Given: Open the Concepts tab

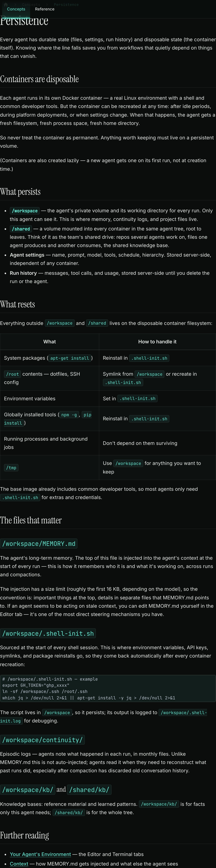Looking at the screenshot, I should [16, 9].
